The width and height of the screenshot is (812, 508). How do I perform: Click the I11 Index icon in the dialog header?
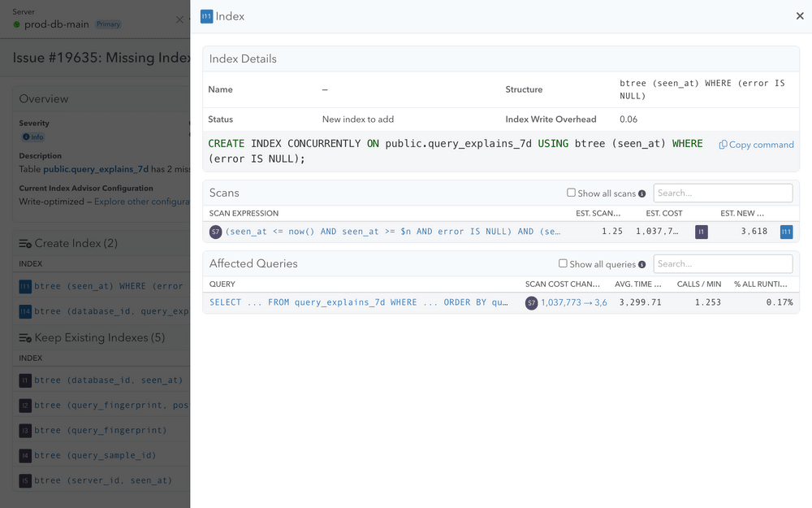point(206,15)
